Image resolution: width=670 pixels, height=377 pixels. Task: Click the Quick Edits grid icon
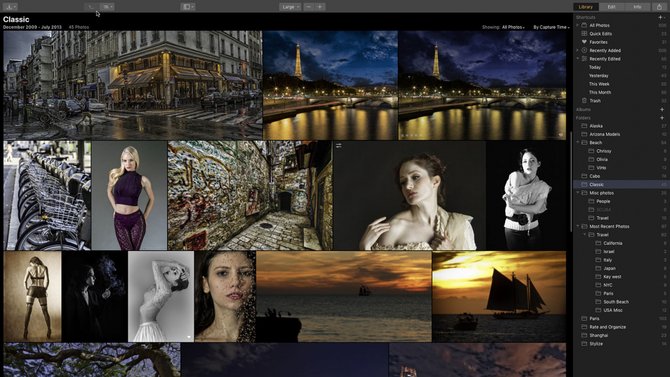click(584, 33)
